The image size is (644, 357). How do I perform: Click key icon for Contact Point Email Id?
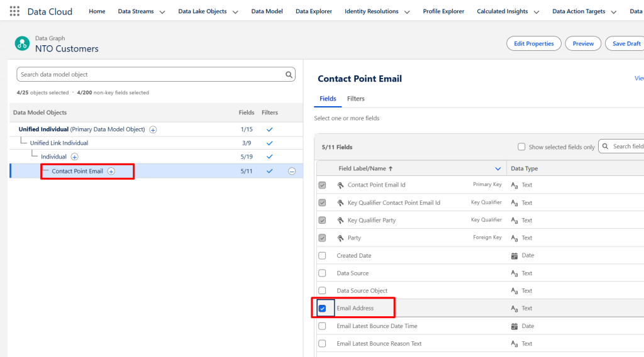340,185
